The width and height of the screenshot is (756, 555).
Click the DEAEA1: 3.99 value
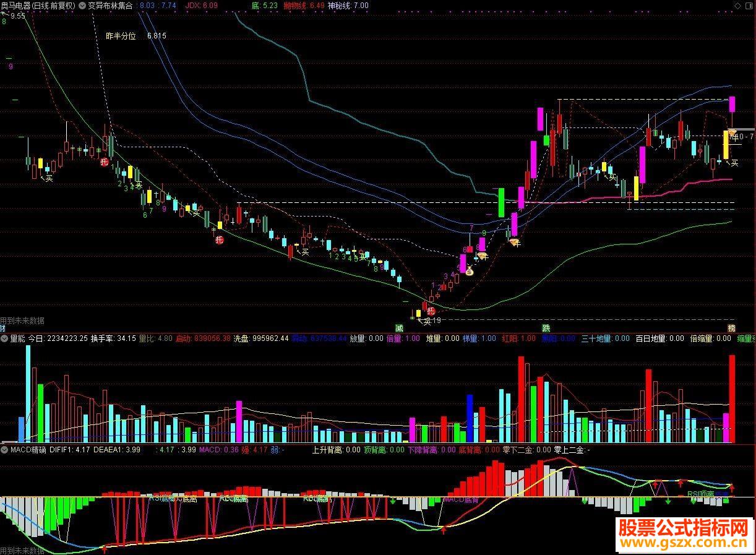coord(116,450)
